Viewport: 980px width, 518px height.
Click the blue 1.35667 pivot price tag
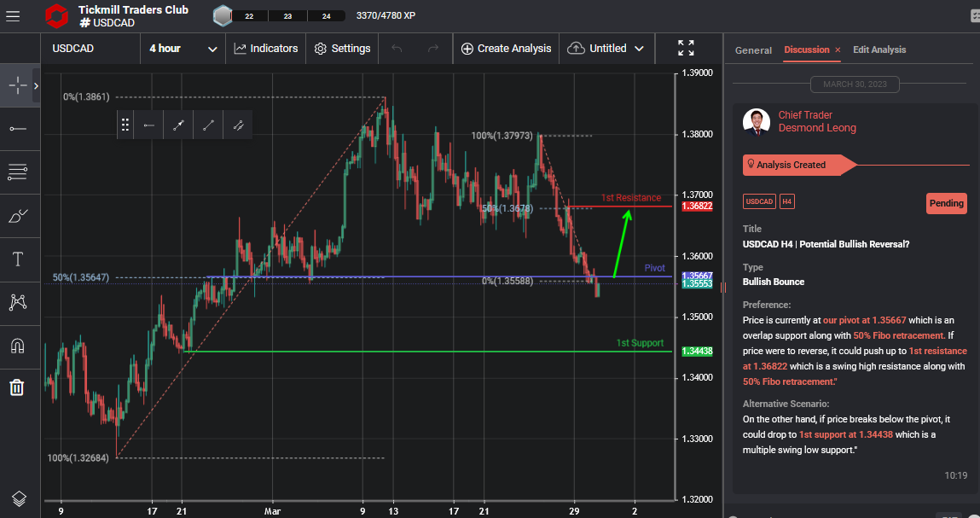tap(697, 276)
